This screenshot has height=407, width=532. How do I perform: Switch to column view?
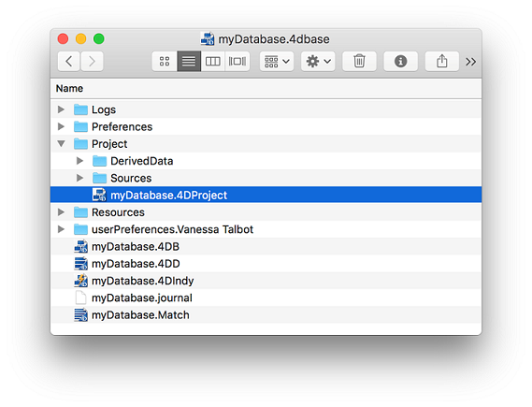click(213, 62)
